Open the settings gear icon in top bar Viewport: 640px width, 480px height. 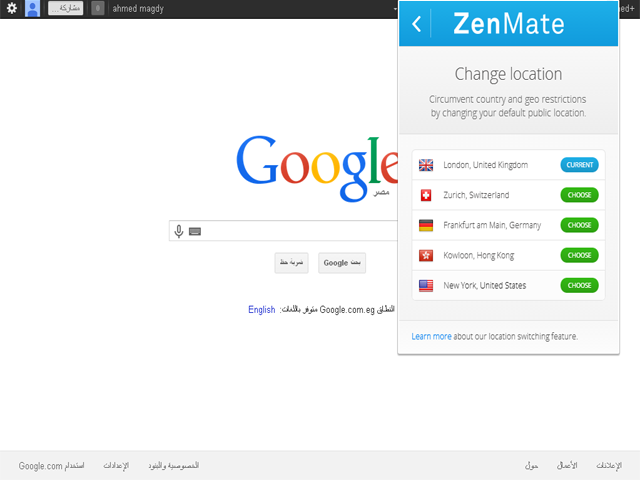coord(12,8)
